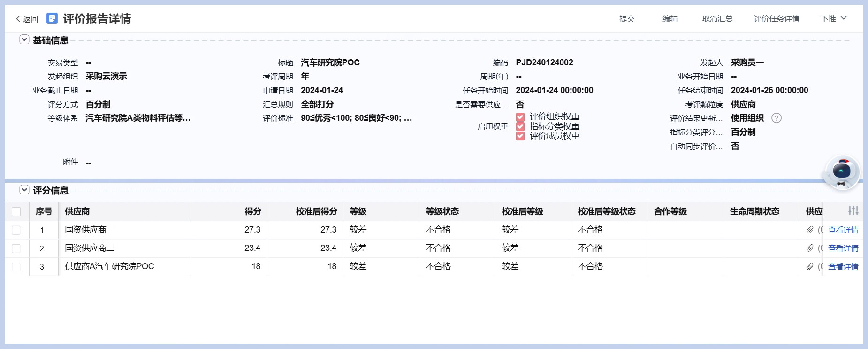Viewport: 868px width, 349px height.
Task: Collapse the 基础信息 section
Action: [x=24, y=40]
